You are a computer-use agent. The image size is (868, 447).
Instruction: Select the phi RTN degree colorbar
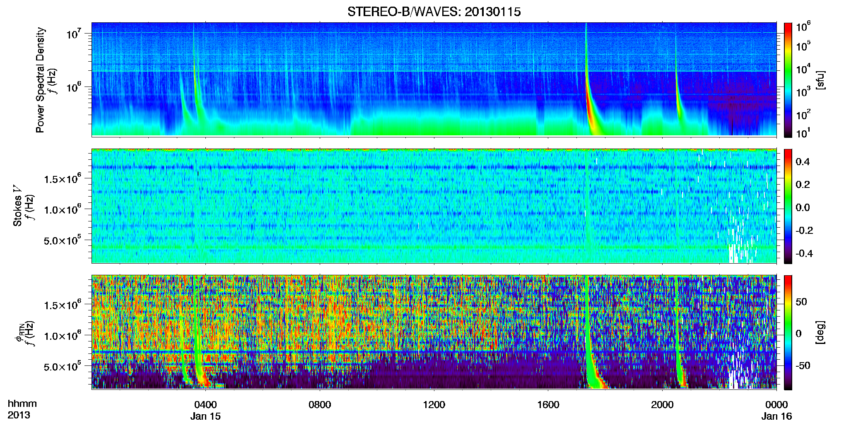(788, 332)
